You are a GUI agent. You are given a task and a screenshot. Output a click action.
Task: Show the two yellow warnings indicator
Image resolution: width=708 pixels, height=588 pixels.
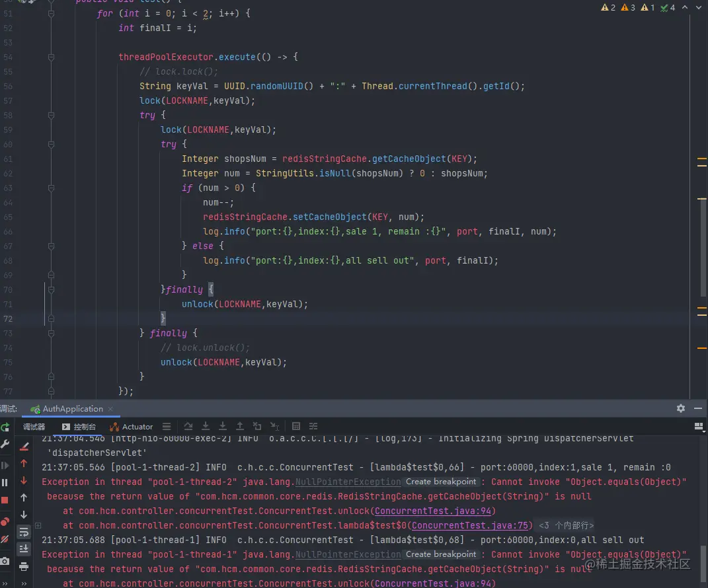coord(608,7)
